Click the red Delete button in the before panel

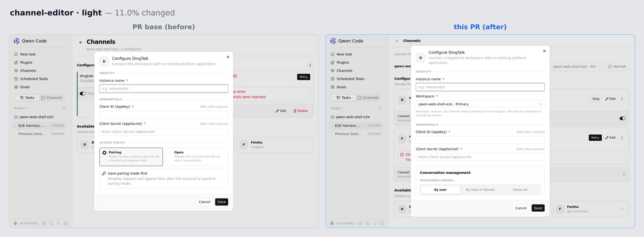[300, 111]
